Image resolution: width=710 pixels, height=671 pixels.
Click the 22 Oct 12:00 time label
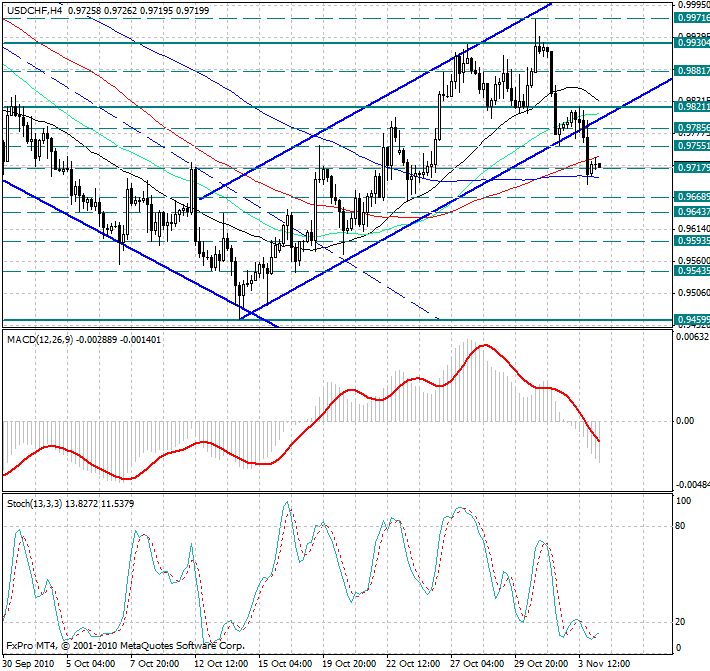(413, 664)
